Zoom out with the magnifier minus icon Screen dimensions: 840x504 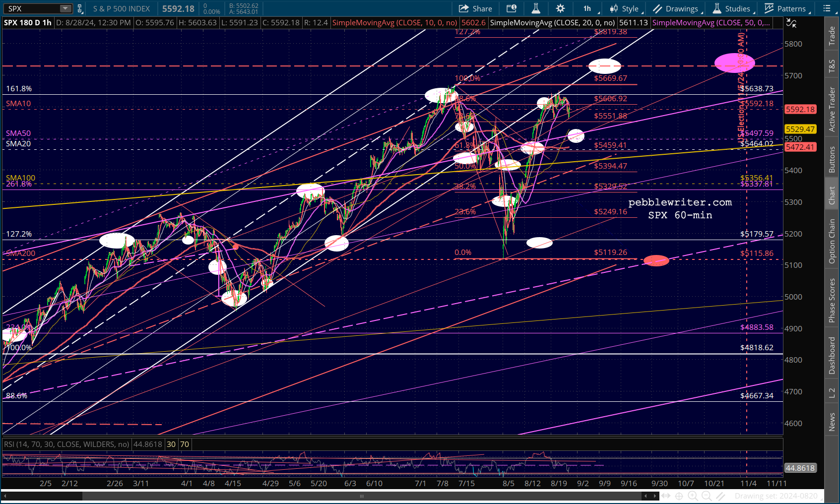708,496
